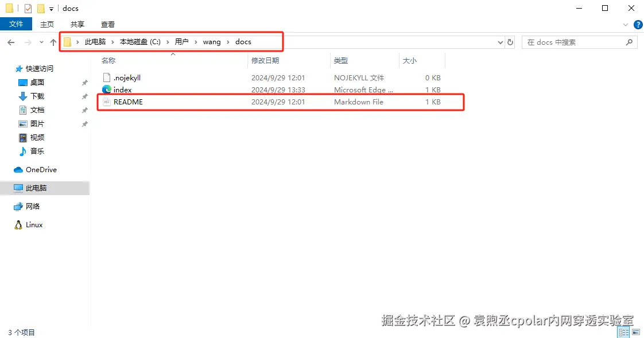This screenshot has height=338, width=644.
Task: Click the pin icon next to 桌面
Action: click(x=84, y=83)
